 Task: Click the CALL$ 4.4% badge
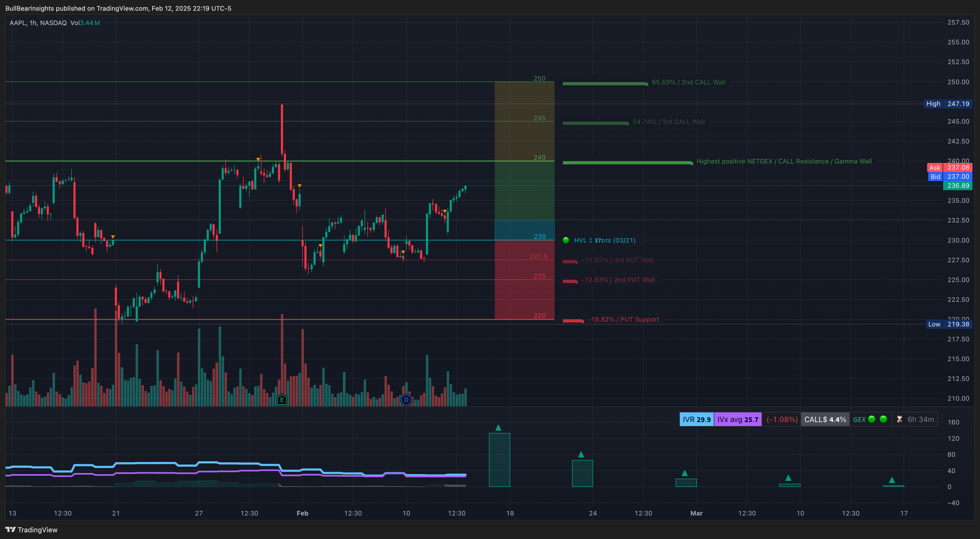tap(825, 419)
